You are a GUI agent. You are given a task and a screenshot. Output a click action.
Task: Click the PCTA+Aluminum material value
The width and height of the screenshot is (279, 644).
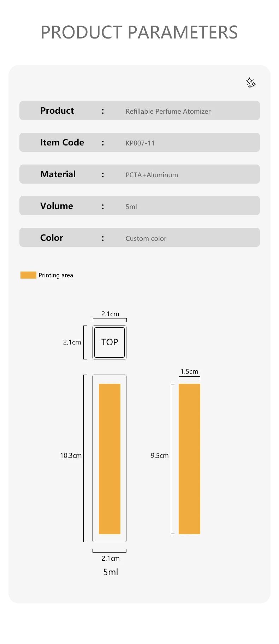click(152, 175)
